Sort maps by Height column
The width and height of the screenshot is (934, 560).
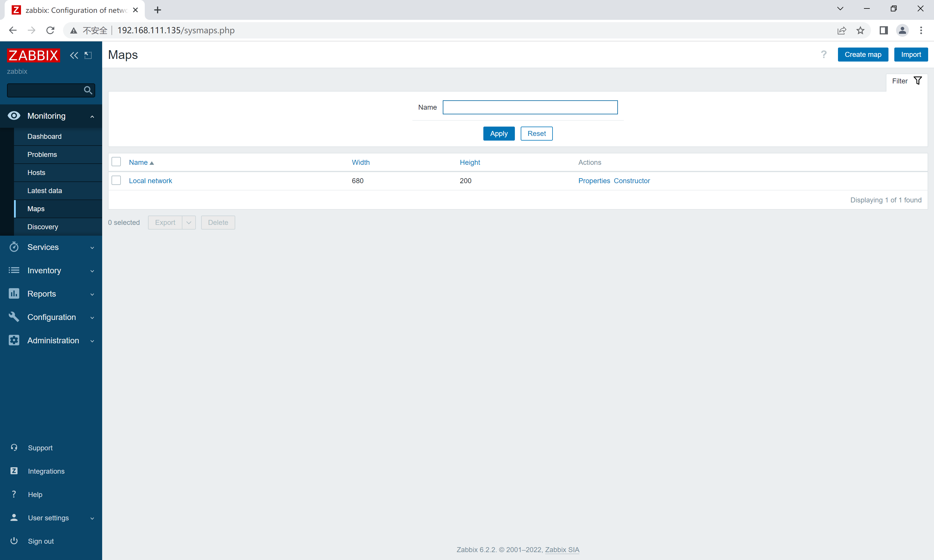[470, 162]
